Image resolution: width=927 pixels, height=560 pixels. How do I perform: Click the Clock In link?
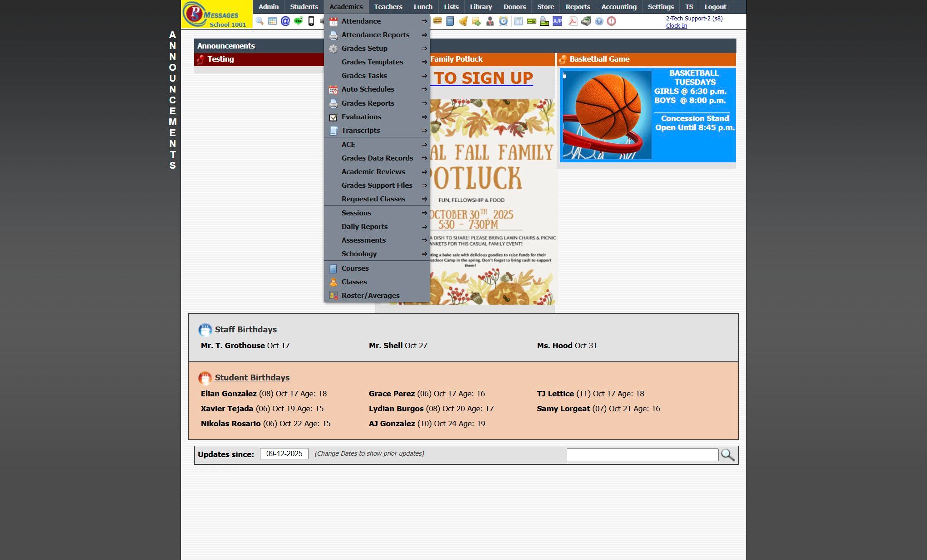click(x=676, y=26)
